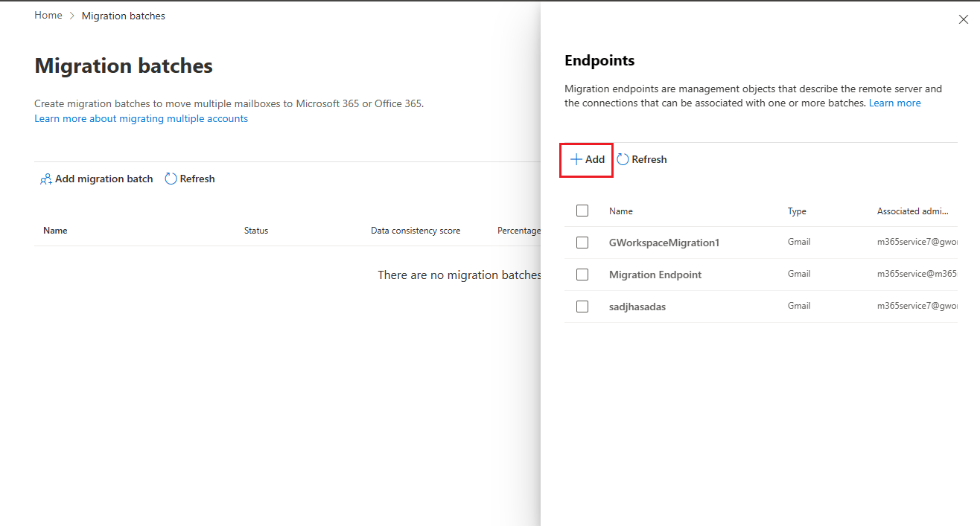Open the link about migrating multiple accounts

(x=141, y=118)
